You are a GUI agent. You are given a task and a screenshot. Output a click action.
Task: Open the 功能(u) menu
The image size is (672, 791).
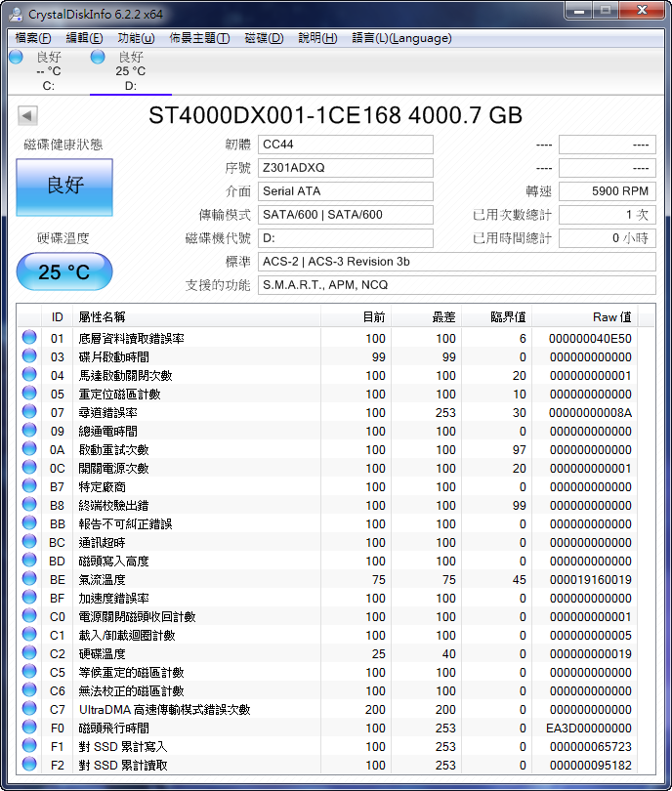(x=136, y=38)
